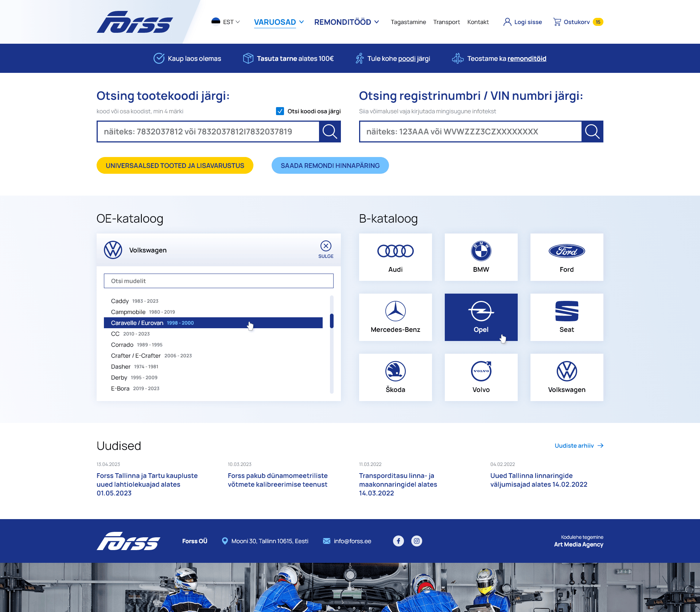The height and width of the screenshot is (612, 700).
Task: Focus the product code search field
Action: [208, 132]
